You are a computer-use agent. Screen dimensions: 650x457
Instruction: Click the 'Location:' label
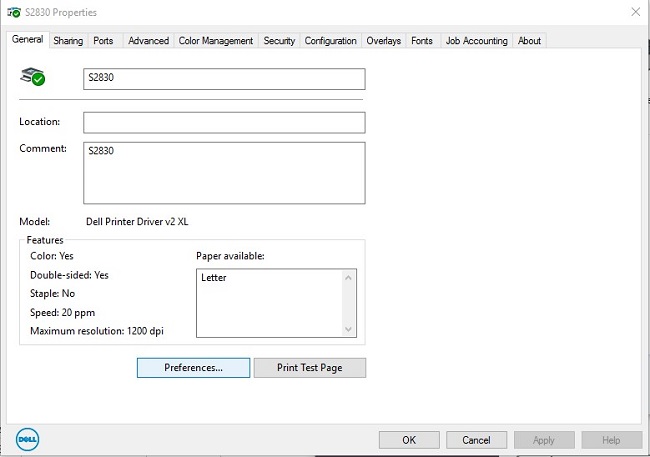39,122
